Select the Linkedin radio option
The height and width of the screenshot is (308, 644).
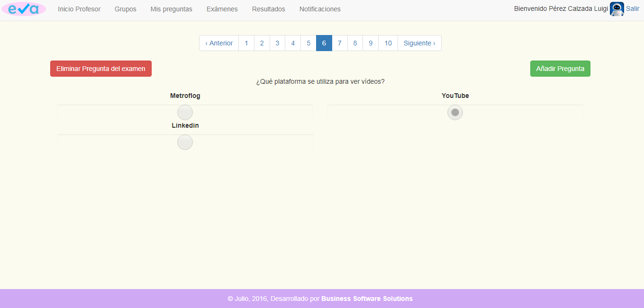point(185,142)
